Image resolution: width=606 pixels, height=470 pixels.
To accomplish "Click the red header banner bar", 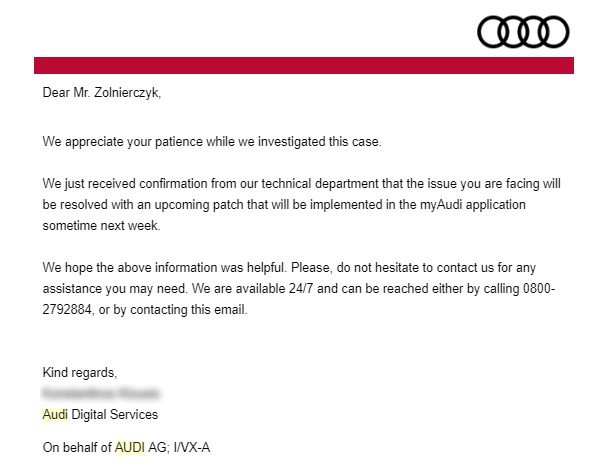I will pos(304,65).
